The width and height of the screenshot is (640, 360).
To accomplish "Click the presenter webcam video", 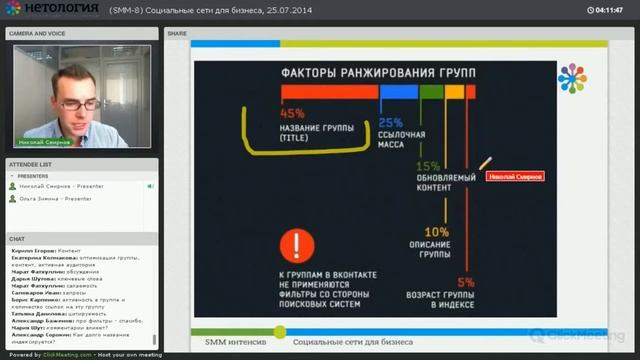I will 82,96.
